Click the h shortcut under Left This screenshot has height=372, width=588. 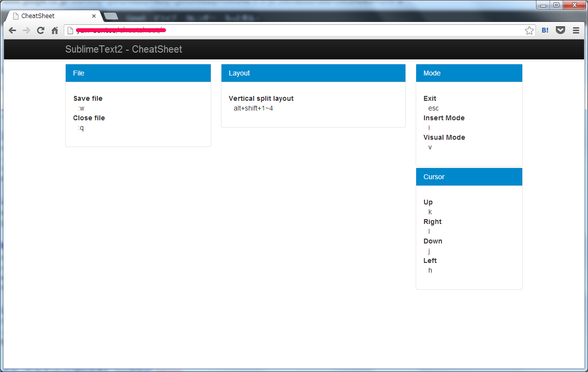pyautogui.click(x=430, y=270)
